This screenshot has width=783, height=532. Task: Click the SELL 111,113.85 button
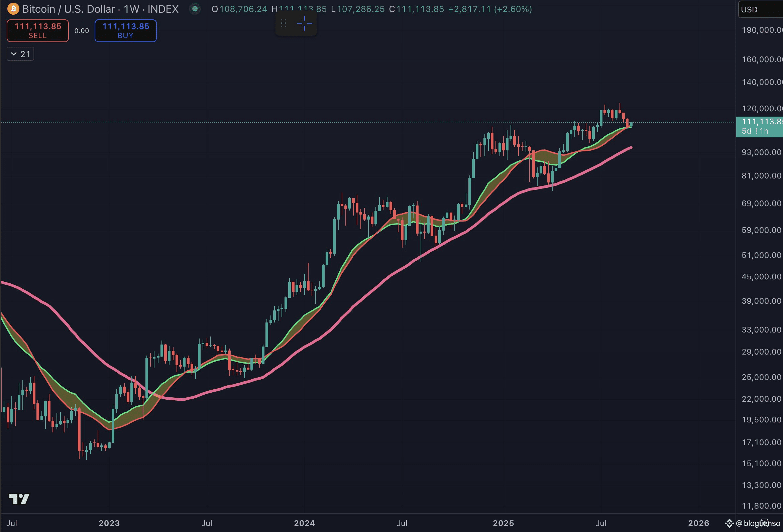[x=38, y=31]
